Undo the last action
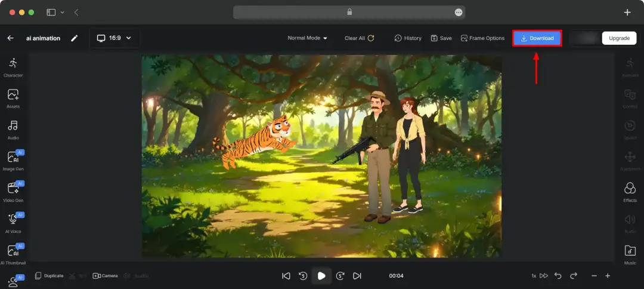The image size is (644, 289). click(x=558, y=275)
